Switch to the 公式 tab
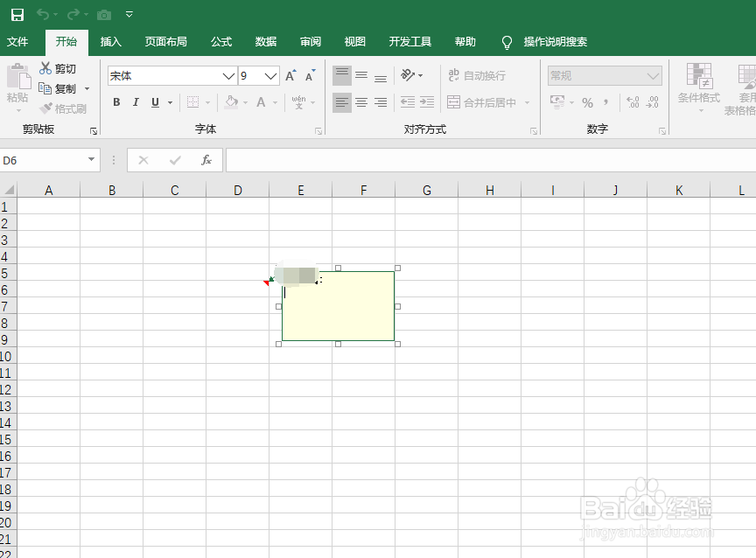Screen dimensions: 756x558 pyautogui.click(x=221, y=42)
